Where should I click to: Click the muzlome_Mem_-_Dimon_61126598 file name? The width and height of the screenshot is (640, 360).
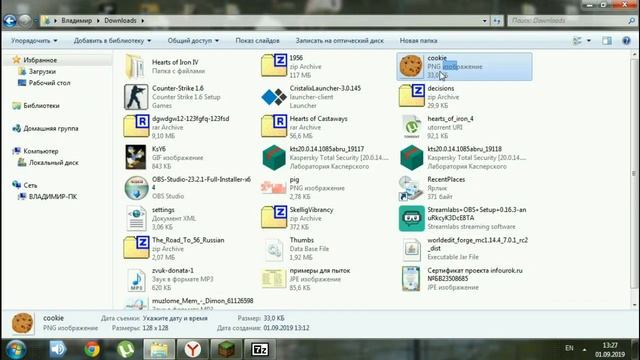(202, 301)
